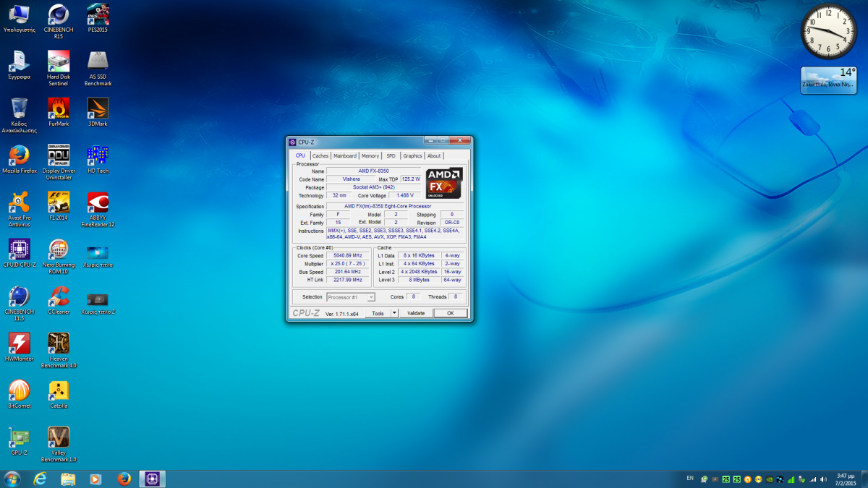Launch Display Driver Uninstaller icon
868x488 pixels.
coord(58,163)
